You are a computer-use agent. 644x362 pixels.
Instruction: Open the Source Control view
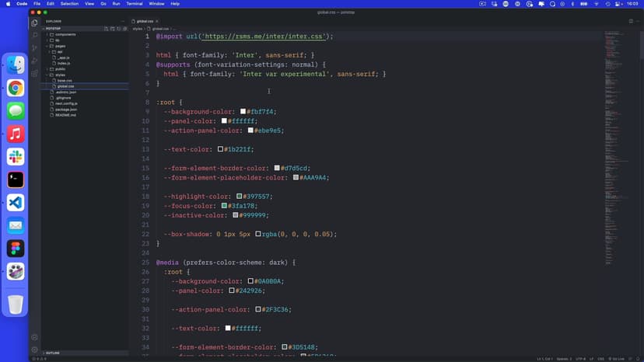click(x=35, y=47)
